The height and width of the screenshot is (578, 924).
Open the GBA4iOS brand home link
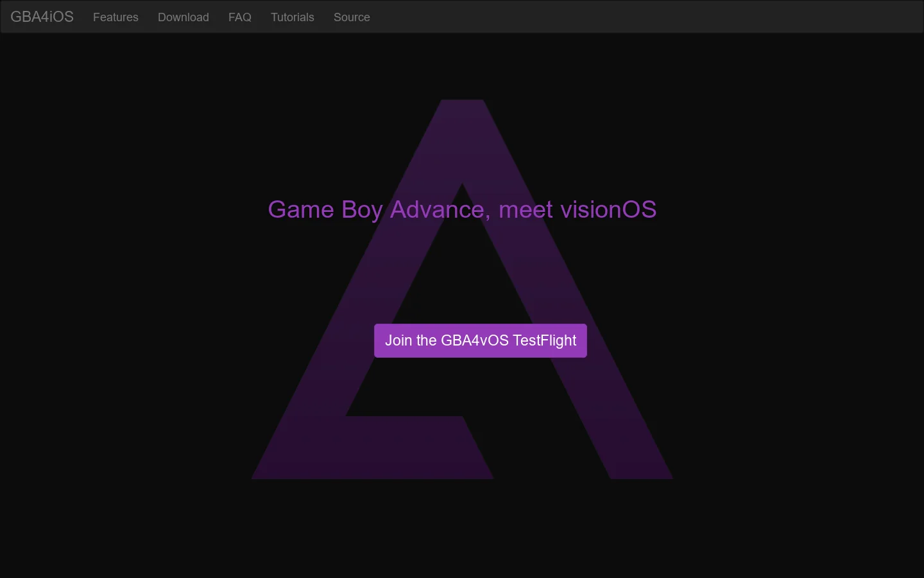coord(42,17)
